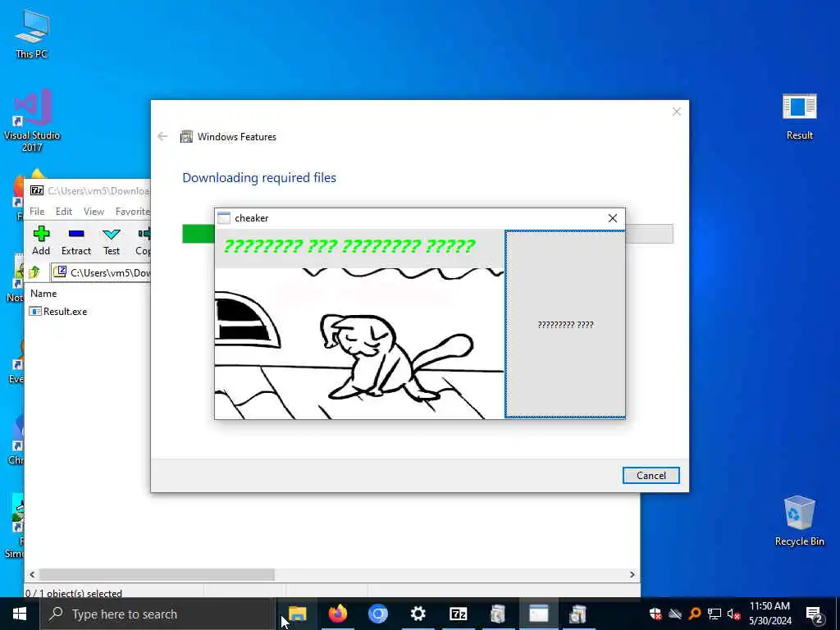Open Chrome from the taskbar
The width and height of the screenshot is (840, 630).
[377, 614]
